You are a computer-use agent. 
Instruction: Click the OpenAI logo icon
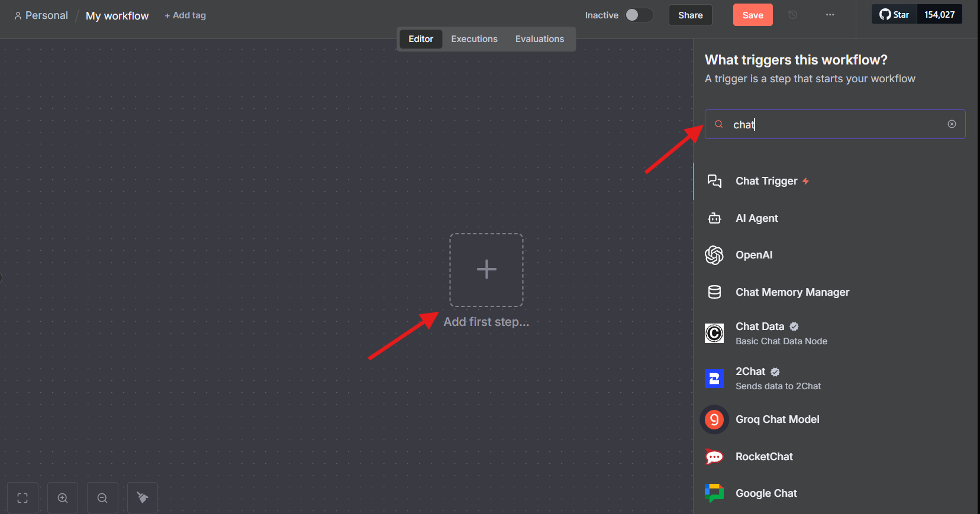[714, 255]
